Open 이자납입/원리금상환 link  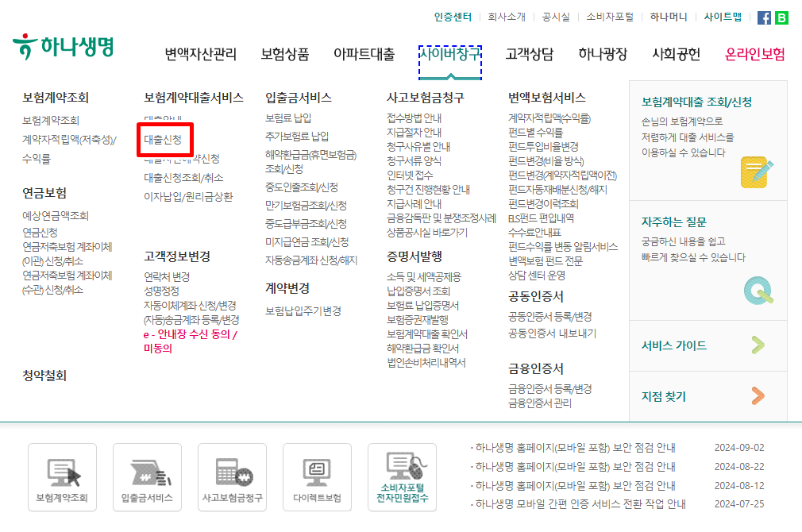188,197
